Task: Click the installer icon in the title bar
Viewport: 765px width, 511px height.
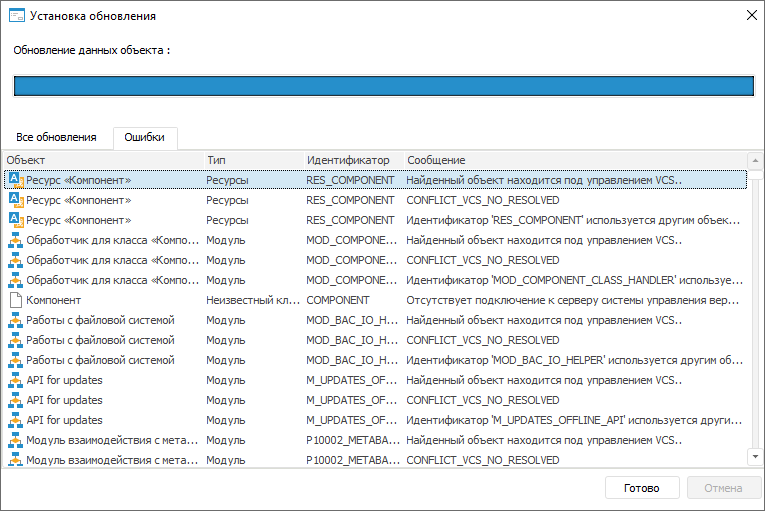Action: 16,16
